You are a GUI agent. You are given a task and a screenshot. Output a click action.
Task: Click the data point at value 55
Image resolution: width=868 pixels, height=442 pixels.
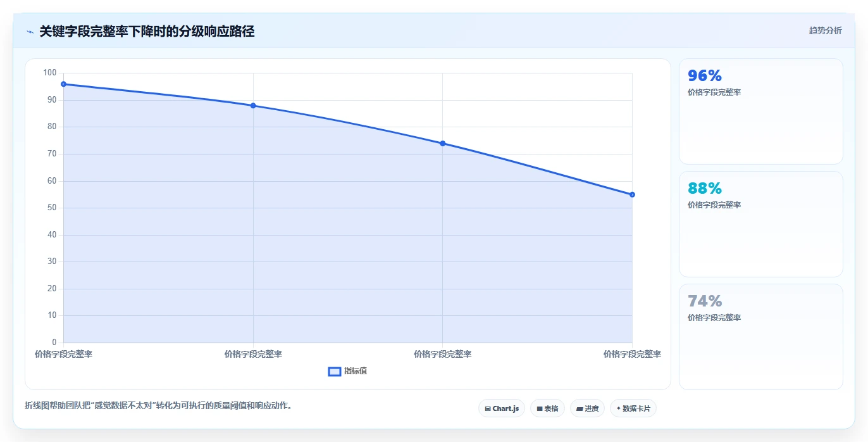point(632,194)
